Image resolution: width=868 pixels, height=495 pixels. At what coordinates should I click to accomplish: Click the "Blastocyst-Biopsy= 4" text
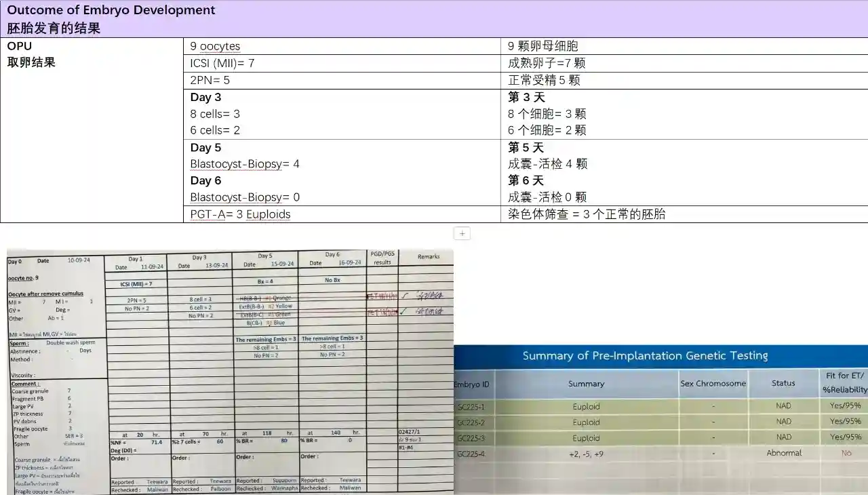245,164
